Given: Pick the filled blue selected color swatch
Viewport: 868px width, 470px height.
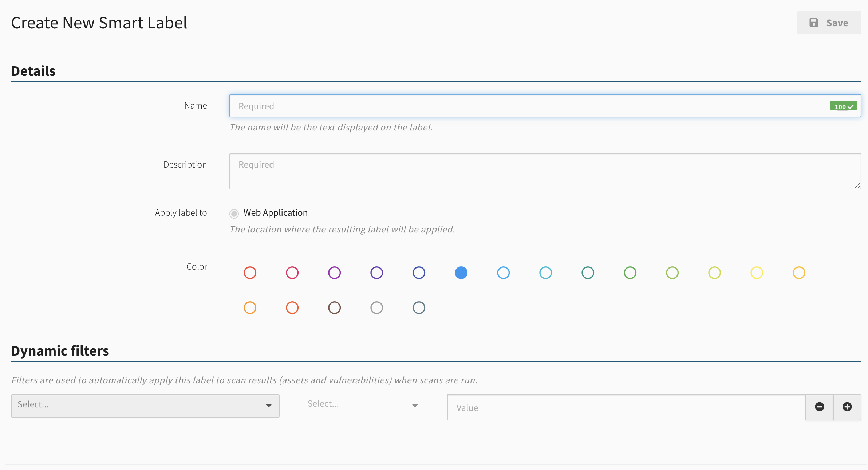Looking at the screenshot, I should point(461,273).
